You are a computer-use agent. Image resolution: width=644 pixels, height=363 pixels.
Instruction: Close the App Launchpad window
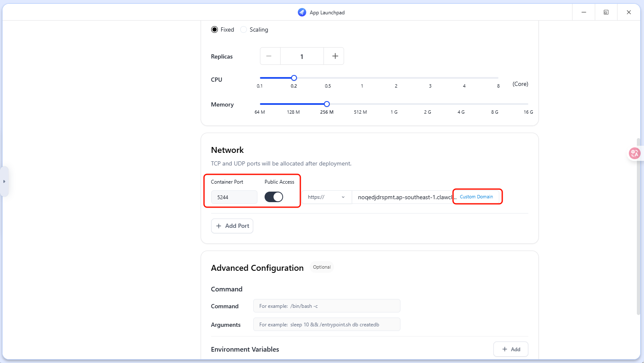[x=628, y=12]
